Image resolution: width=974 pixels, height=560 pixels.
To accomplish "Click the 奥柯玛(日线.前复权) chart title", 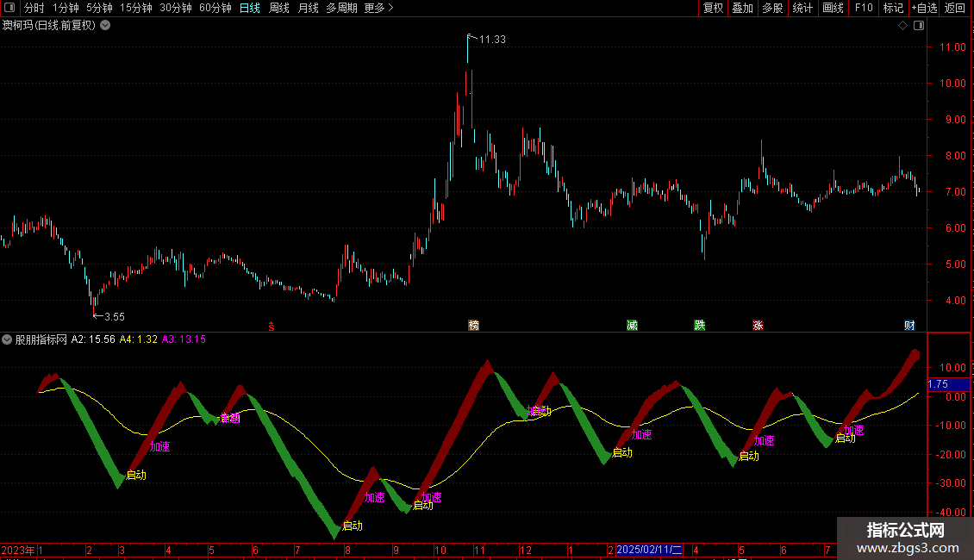I will tap(49, 26).
